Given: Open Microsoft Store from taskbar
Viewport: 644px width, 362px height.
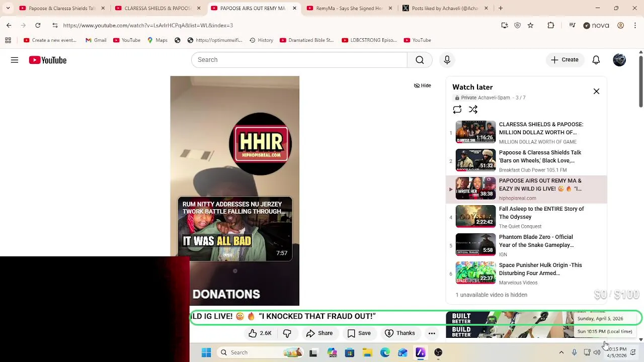Looking at the screenshot, I should click(349, 352).
